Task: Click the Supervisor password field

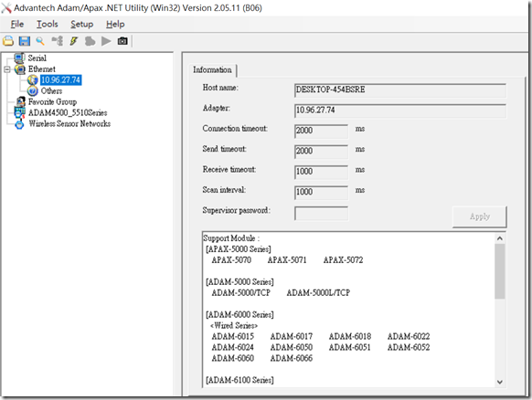Action: point(322,214)
